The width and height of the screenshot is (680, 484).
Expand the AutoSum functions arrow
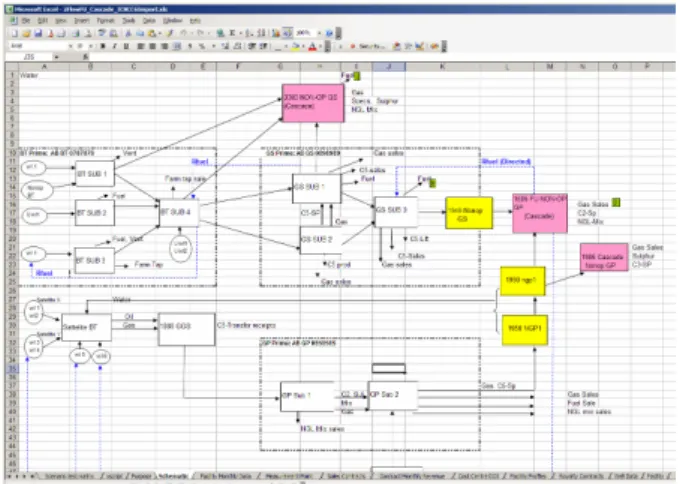(x=240, y=33)
